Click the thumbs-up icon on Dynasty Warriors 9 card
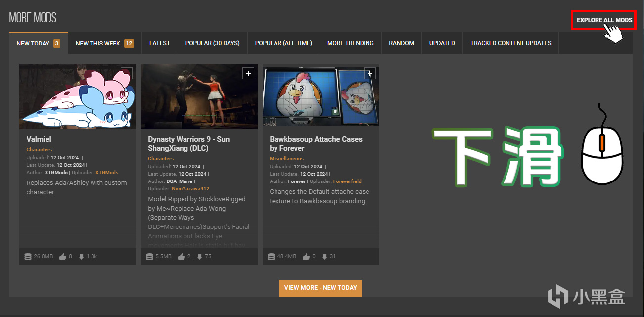Image resolution: width=644 pixels, height=317 pixels. [181, 256]
